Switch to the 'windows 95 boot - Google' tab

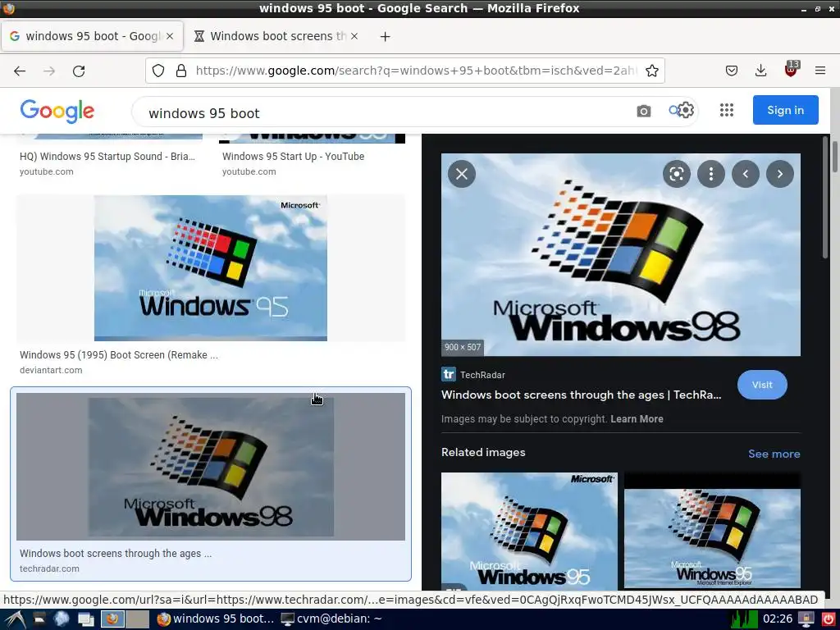click(x=92, y=36)
